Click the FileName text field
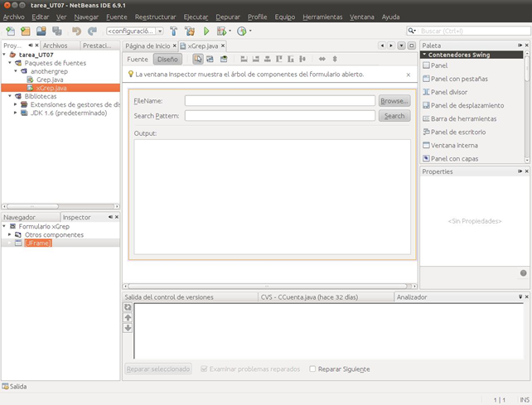 point(280,101)
